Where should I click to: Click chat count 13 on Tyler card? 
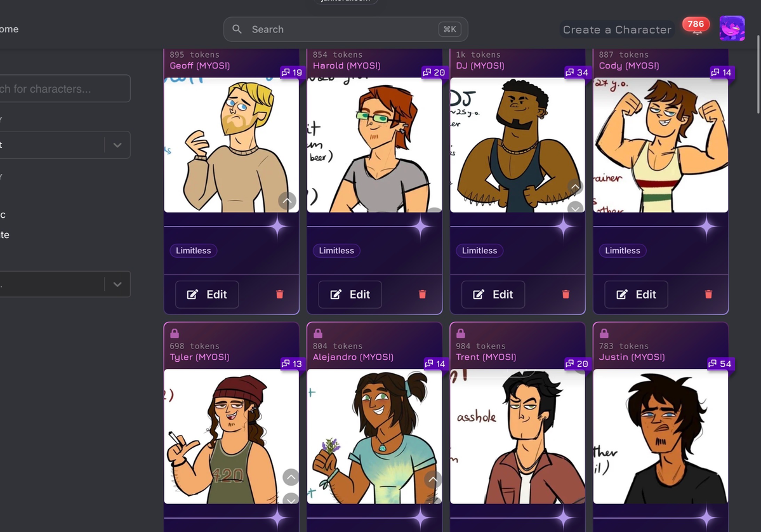pyautogui.click(x=292, y=364)
